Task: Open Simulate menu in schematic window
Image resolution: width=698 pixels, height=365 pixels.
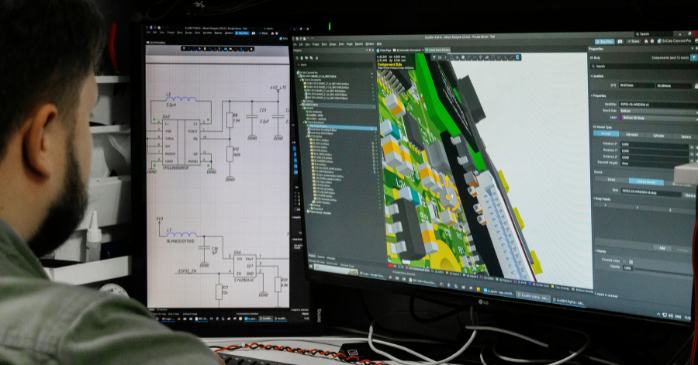Action: (207, 33)
